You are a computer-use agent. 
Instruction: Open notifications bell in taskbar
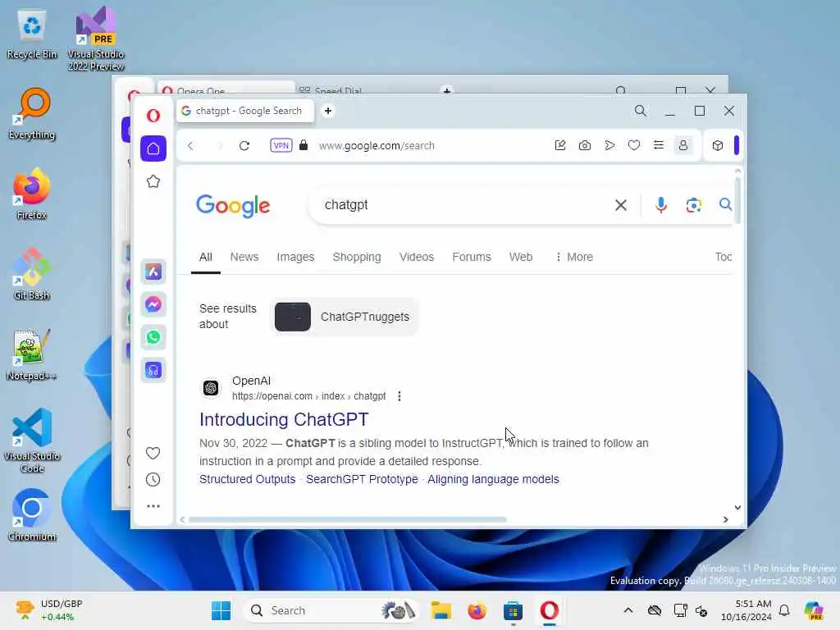pos(784,610)
